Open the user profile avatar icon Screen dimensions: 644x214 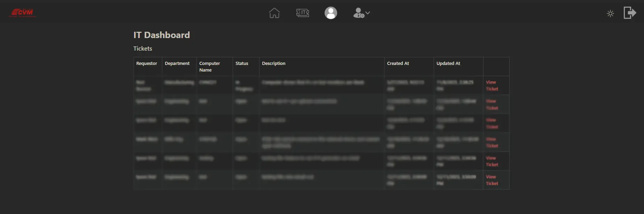[x=331, y=13]
